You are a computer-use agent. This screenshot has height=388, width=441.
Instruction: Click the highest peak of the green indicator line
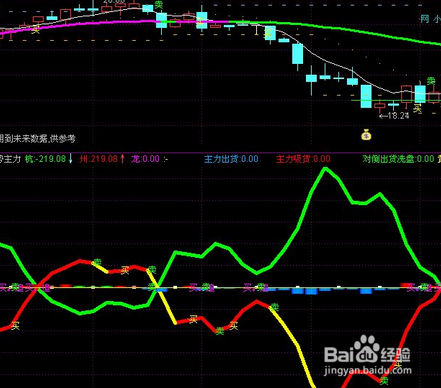tap(325, 169)
